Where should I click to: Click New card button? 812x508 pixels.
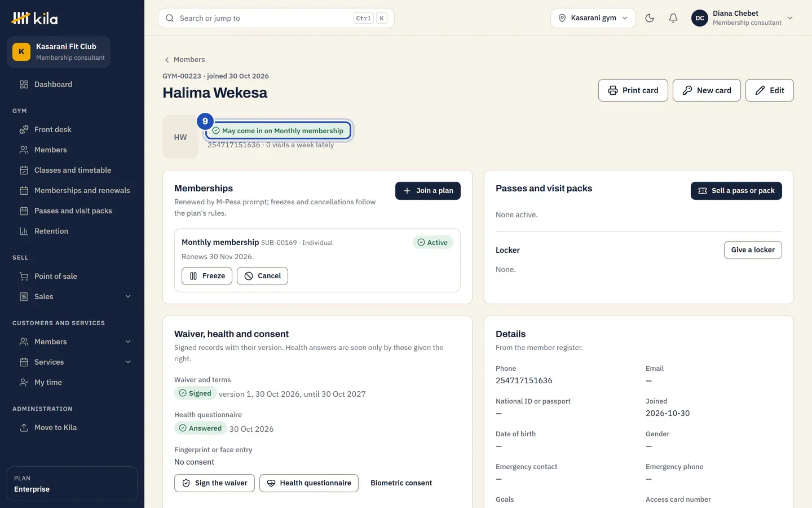click(x=707, y=90)
